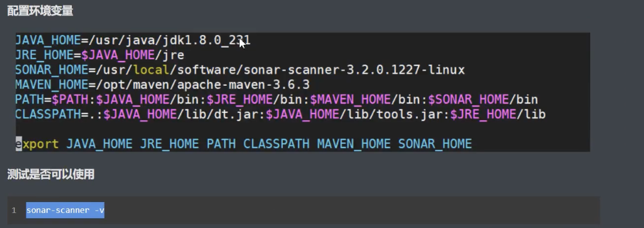Click SONAR_HOME at start of third line
644x228 pixels.
point(52,70)
